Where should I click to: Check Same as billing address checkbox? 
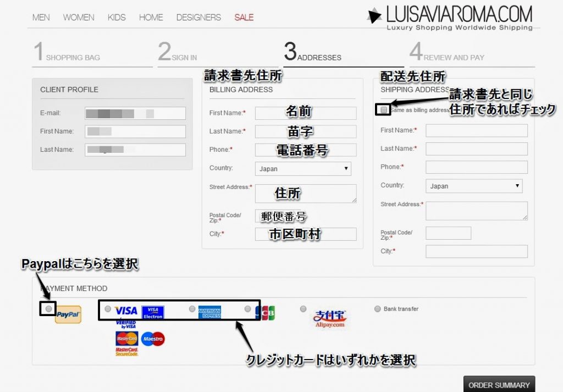pos(384,109)
